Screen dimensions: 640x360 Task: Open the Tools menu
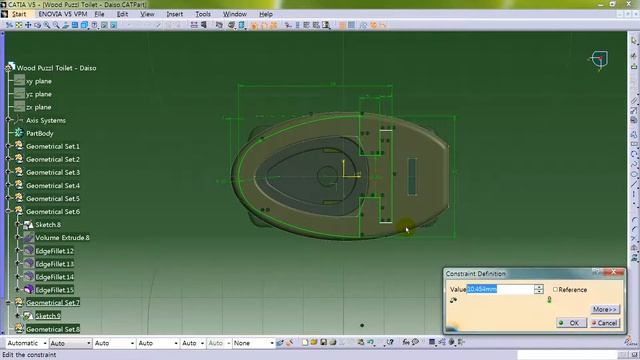pos(203,14)
